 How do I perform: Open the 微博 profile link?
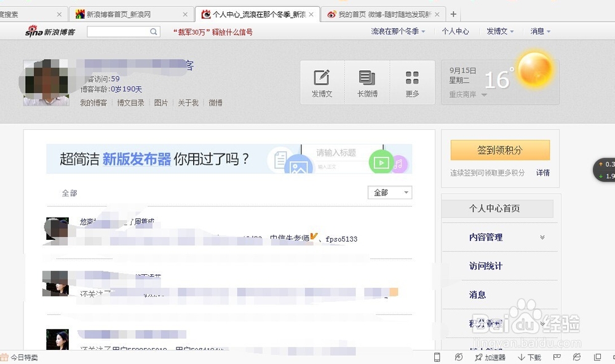click(215, 103)
